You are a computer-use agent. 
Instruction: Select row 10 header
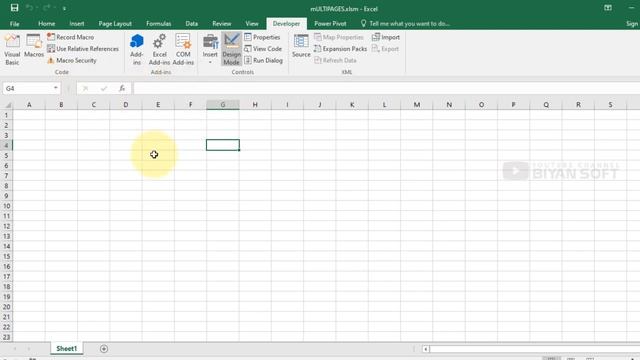(7, 206)
